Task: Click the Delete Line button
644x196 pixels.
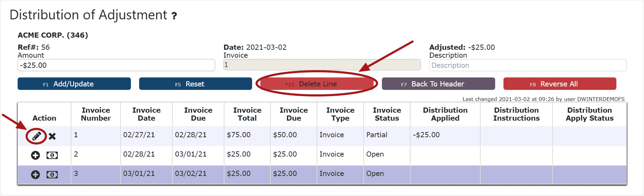Action: point(317,84)
